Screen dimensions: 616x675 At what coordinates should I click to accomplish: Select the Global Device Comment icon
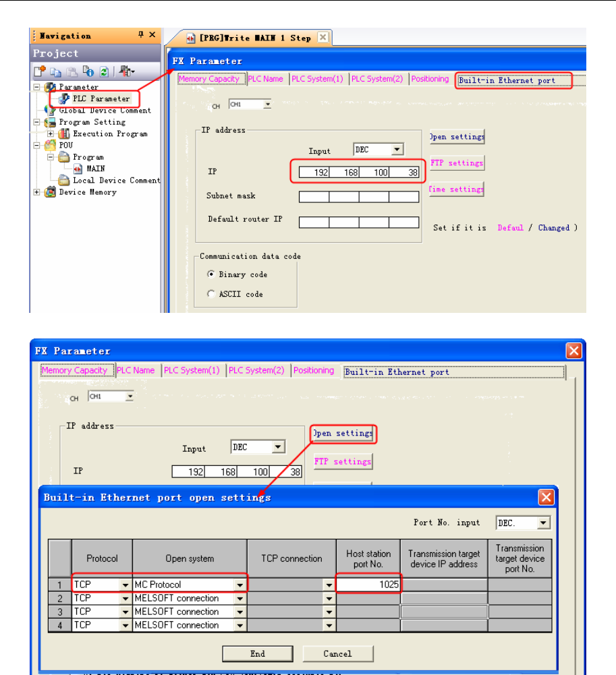(51, 110)
